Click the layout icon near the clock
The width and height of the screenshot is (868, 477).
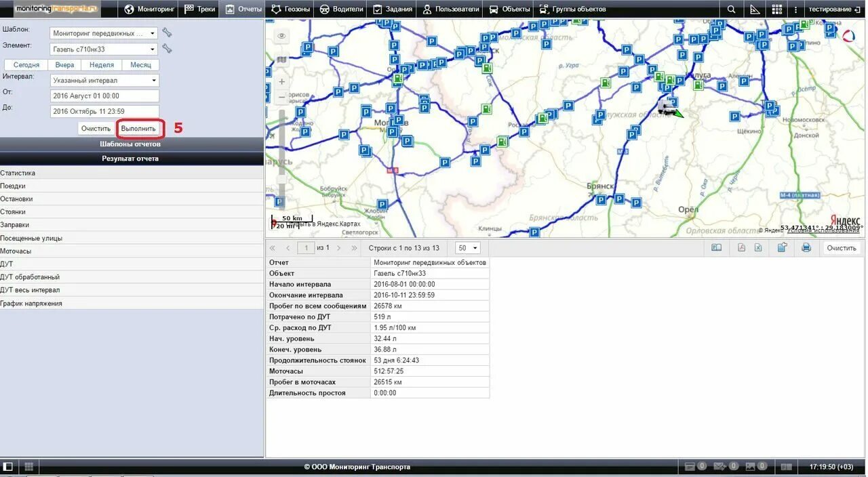(786, 467)
